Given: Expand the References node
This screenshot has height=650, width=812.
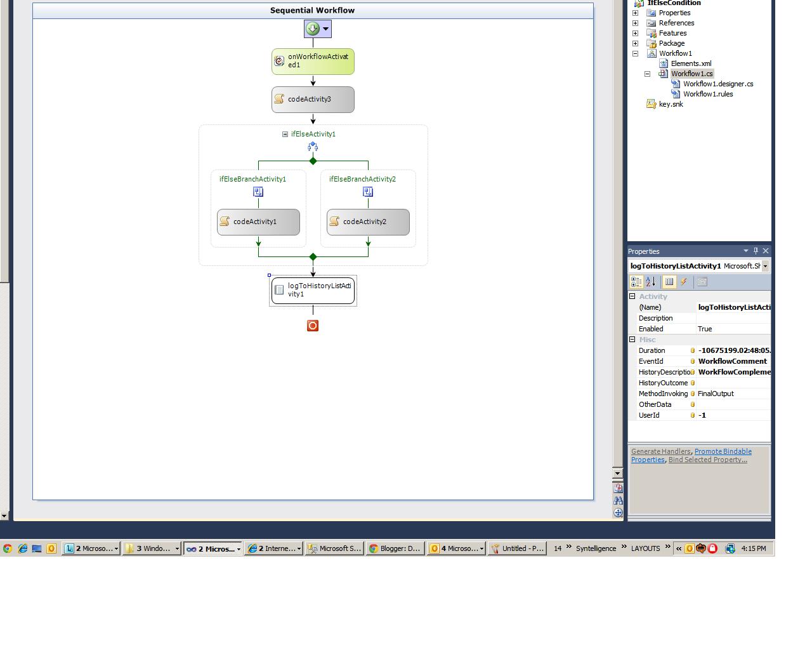Looking at the screenshot, I should 635,23.
